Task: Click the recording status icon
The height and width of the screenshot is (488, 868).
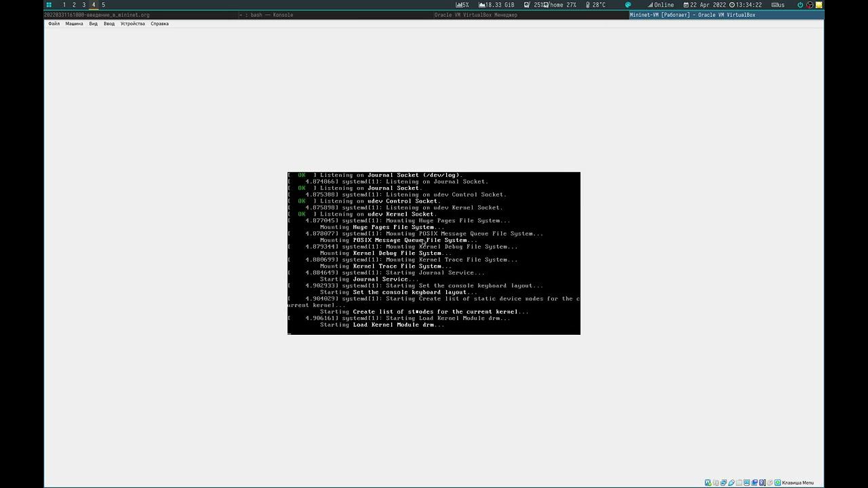Action: (x=754, y=483)
